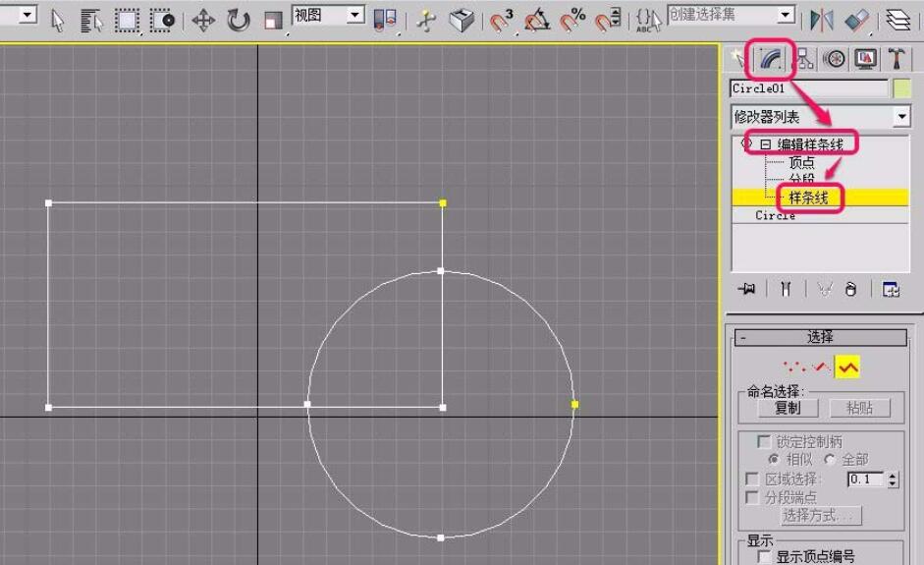Open the 修改器列表 dropdown

click(x=902, y=117)
